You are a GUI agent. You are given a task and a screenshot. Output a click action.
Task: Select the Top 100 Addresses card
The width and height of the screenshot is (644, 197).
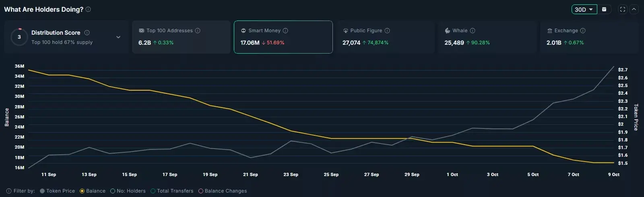[181, 37]
